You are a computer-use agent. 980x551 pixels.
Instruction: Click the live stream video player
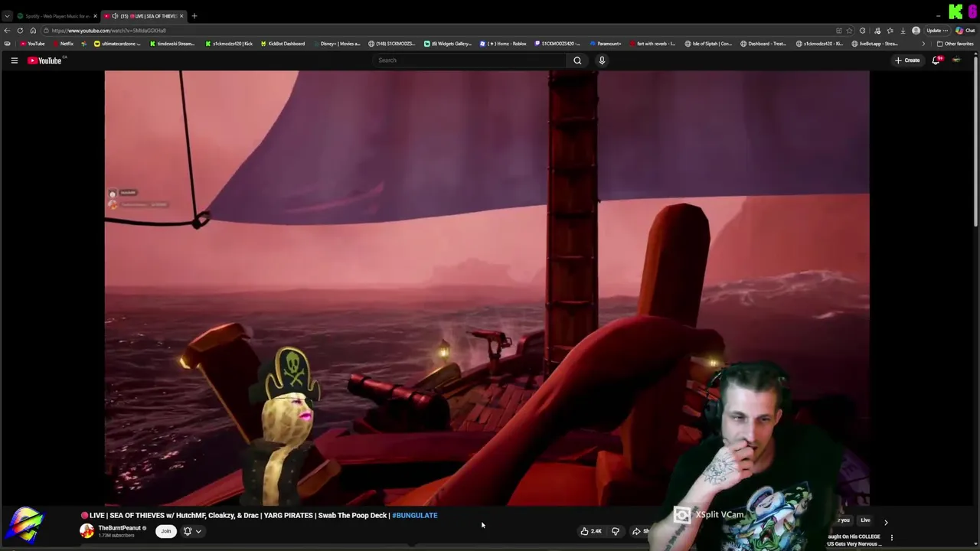(x=487, y=288)
